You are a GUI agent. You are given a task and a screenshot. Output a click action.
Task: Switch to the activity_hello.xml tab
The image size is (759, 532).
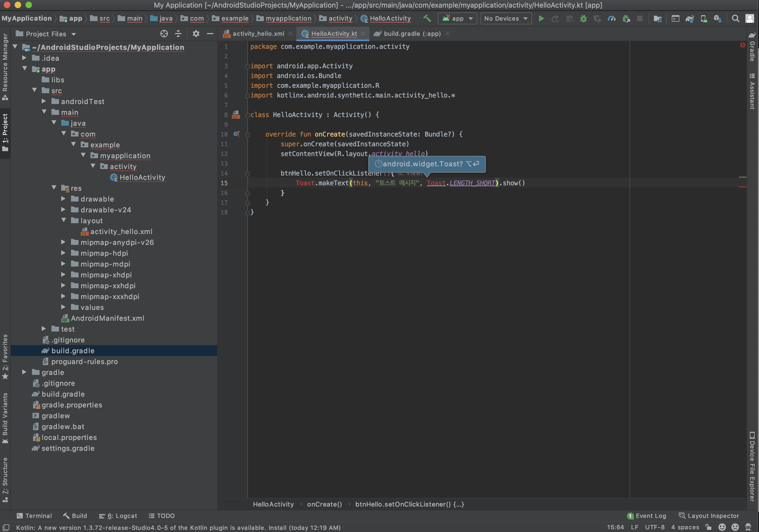[258, 34]
